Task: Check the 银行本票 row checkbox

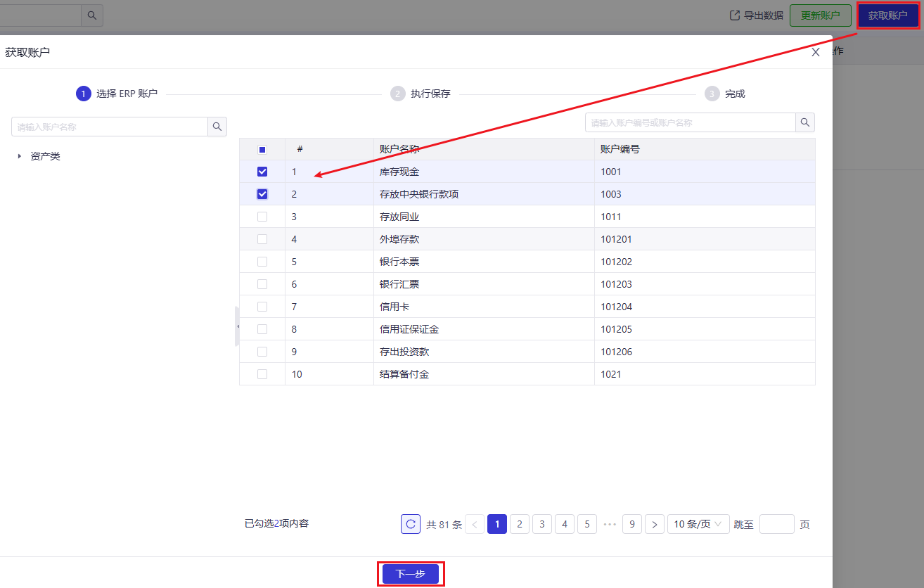Action: [x=262, y=262]
